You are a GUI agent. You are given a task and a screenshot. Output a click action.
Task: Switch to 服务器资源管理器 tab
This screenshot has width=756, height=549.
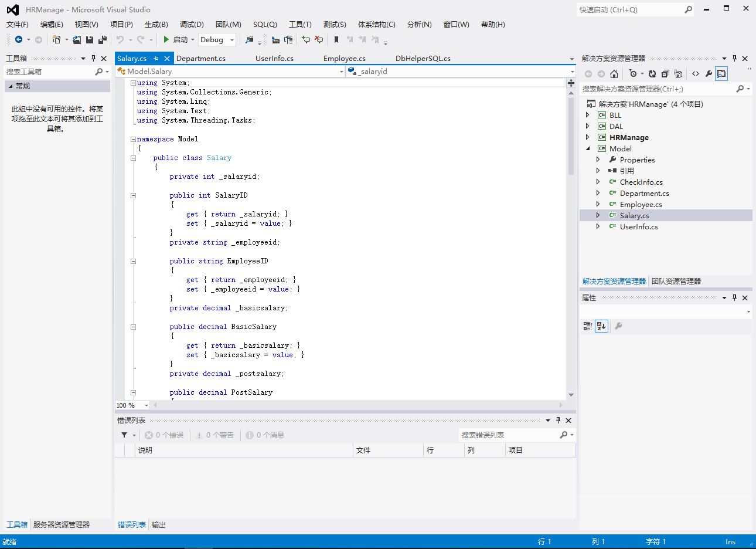coord(62,525)
